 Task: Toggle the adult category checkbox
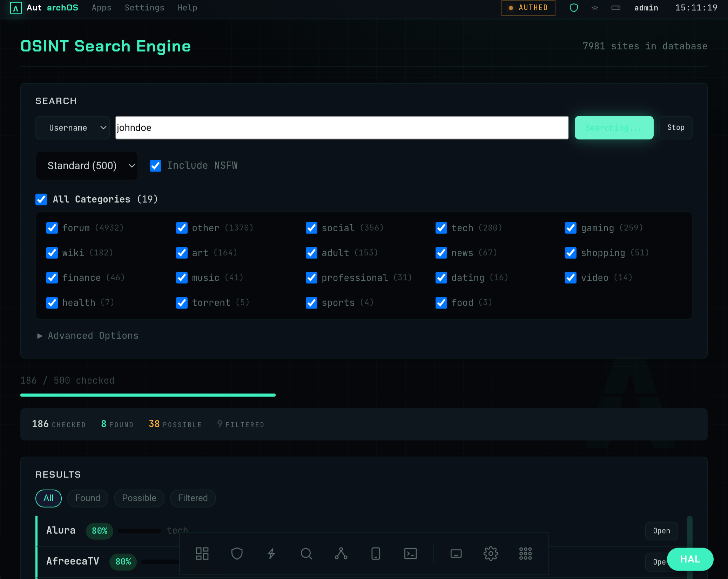coord(311,253)
